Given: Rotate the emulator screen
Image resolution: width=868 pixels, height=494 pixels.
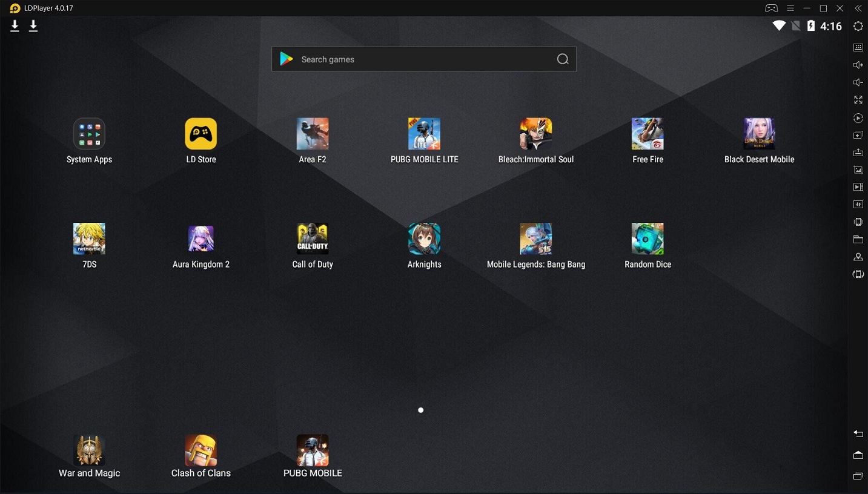Looking at the screenshot, I should 858,274.
